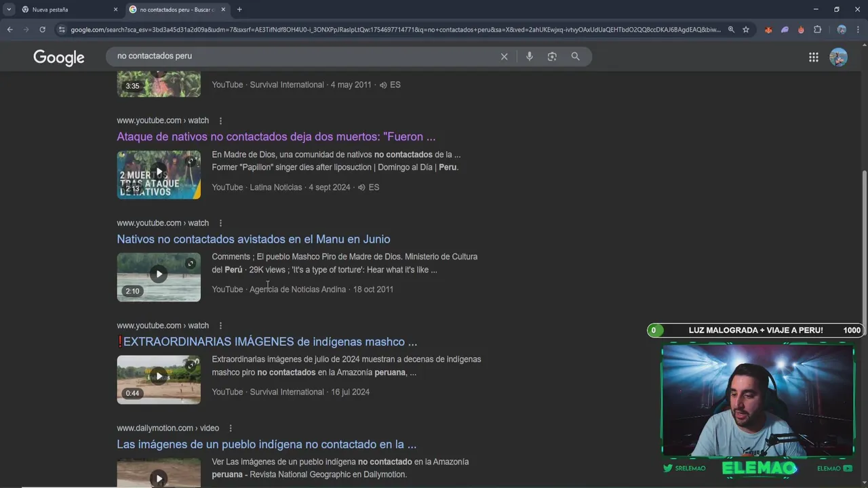Open the Google apps grid
Screen dimensions: 868x488
click(814, 57)
